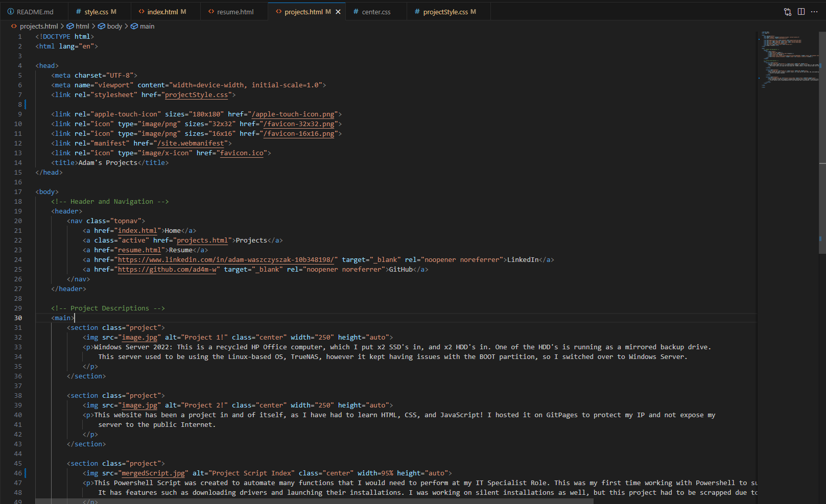The height and width of the screenshot is (504, 826).
Task: Click the index.html href in the Home anchor
Action: pos(137,230)
